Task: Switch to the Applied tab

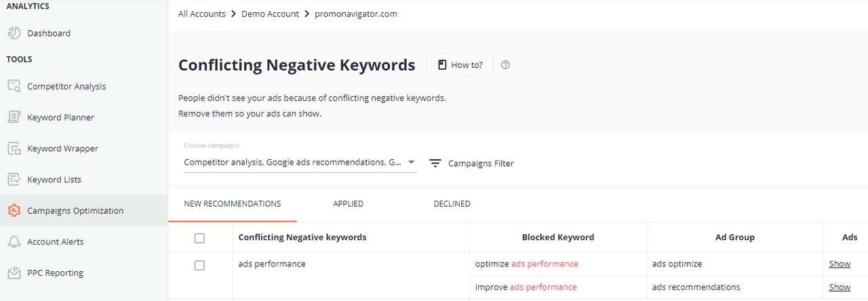Action: 349,204
